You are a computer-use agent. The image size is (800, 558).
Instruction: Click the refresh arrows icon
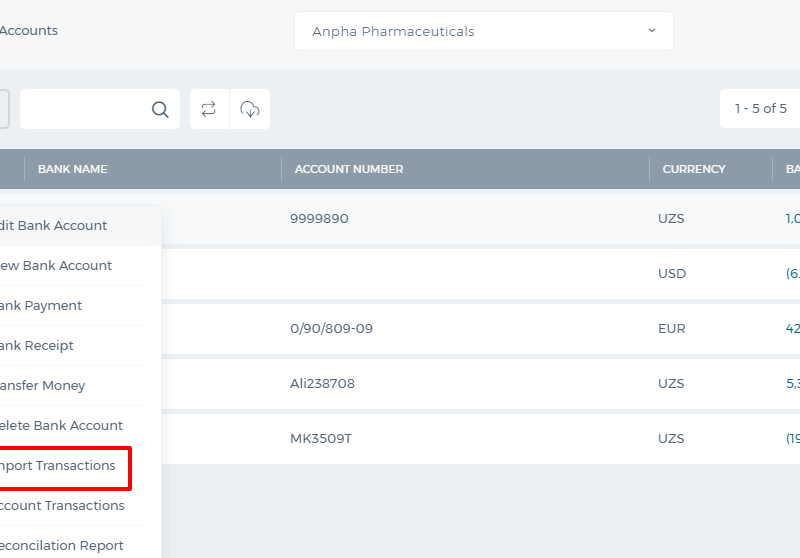coord(209,109)
